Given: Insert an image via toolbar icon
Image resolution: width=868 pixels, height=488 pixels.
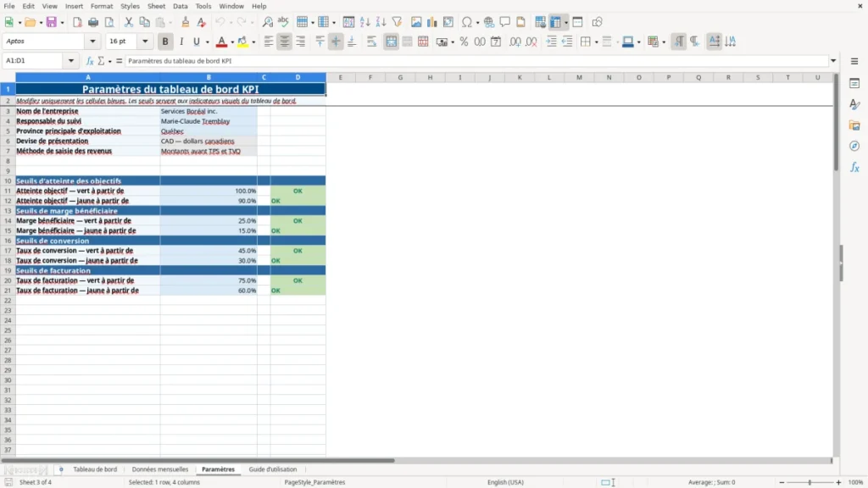Looking at the screenshot, I should pos(416,22).
